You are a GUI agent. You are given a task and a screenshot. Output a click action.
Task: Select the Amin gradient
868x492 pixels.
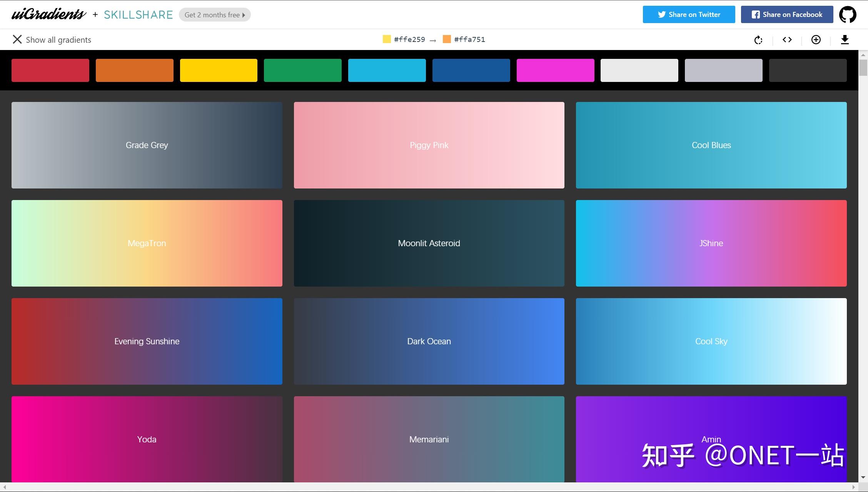[711, 439]
